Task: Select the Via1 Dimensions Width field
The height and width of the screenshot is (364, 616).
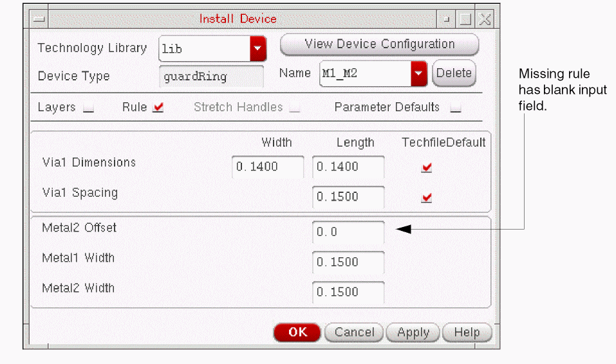Action: [268, 167]
